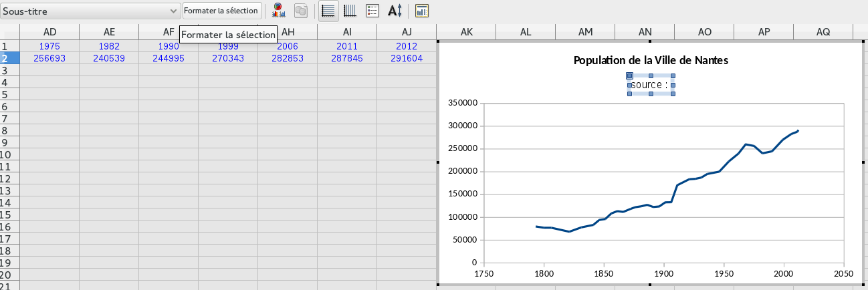
Task: Click column header AK
Action: click(466, 32)
